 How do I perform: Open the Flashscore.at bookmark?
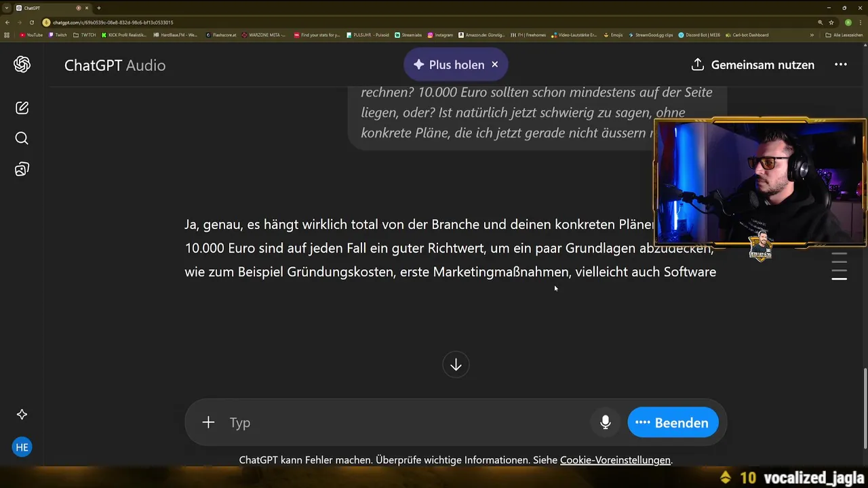pyautogui.click(x=222, y=35)
